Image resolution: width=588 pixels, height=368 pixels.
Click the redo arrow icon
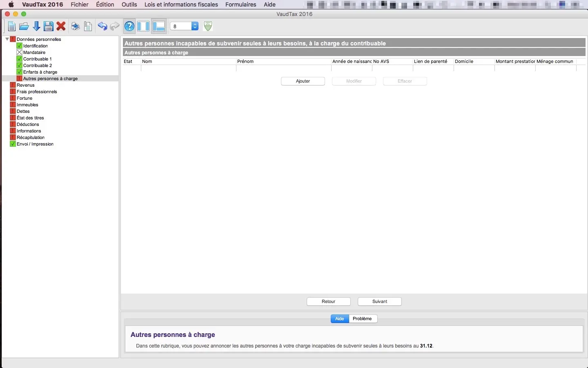(x=115, y=27)
